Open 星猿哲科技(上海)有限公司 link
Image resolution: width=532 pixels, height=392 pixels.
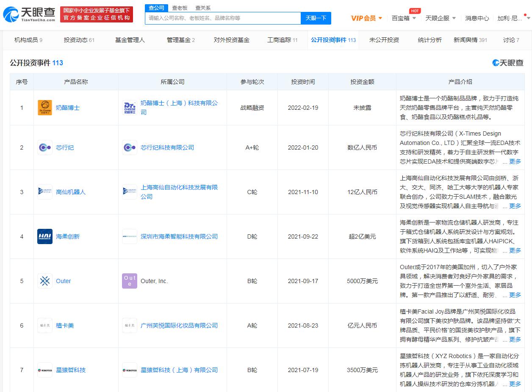pyautogui.click(x=179, y=370)
